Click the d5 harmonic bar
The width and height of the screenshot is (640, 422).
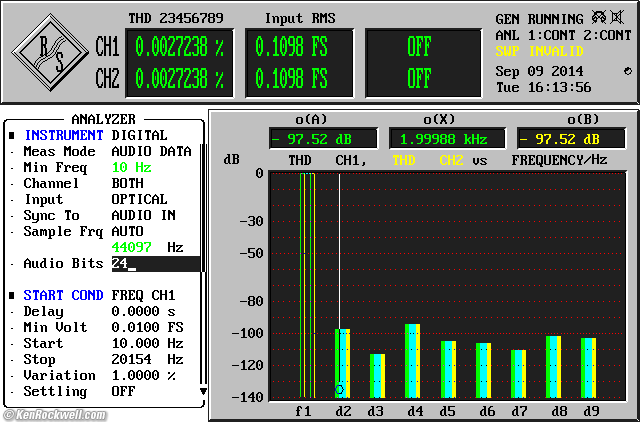click(448, 369)
